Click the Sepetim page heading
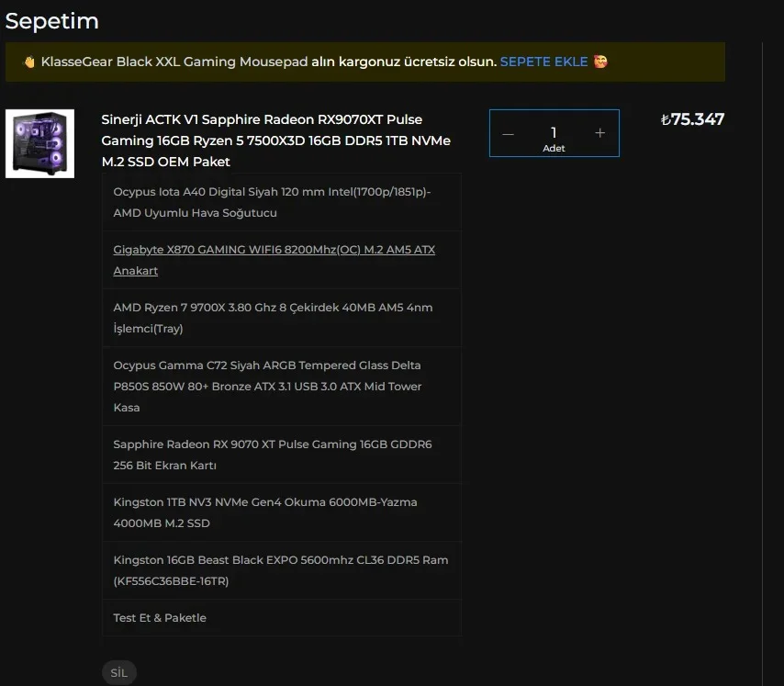Viewport: 784px width, 686px height. coord(52,21)
